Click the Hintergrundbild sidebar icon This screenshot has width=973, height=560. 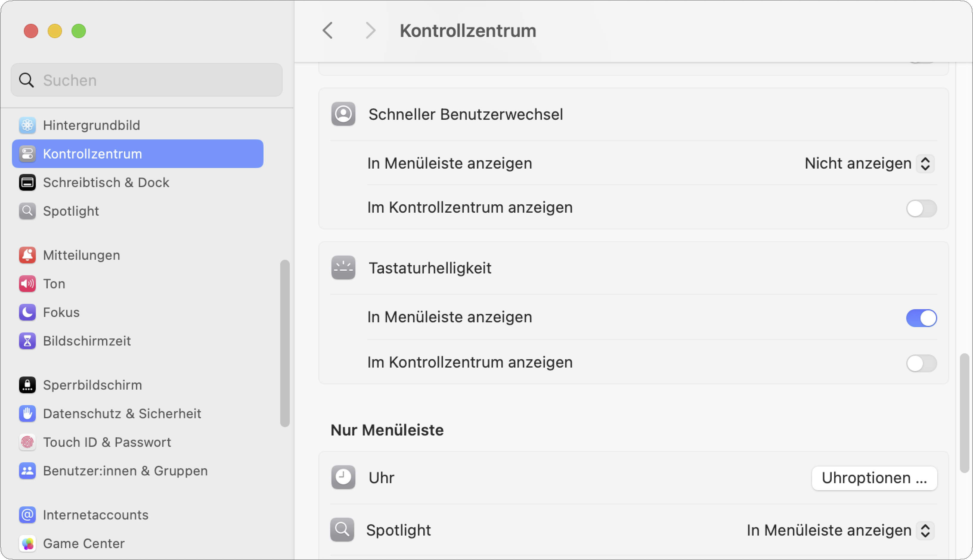27,125
